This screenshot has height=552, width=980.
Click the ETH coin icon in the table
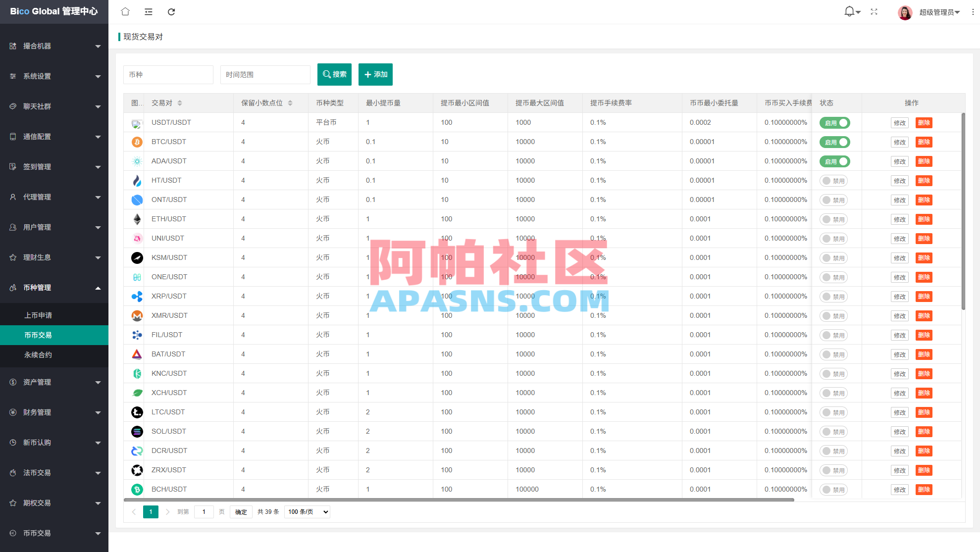tap(136, 219)
